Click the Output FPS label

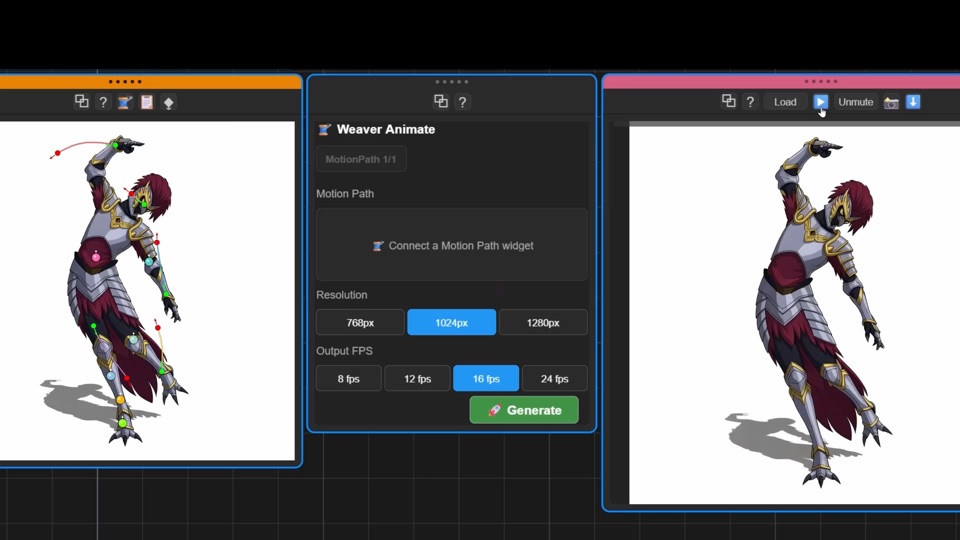pyautogui.click(x=344, y=351)
